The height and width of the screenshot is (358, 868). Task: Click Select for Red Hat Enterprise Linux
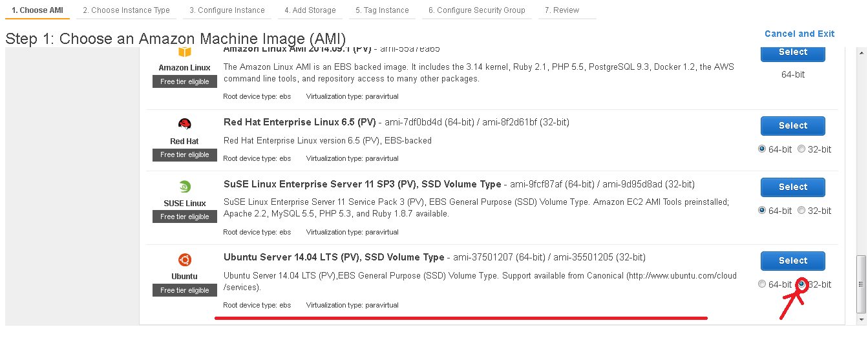click(793, 125)
